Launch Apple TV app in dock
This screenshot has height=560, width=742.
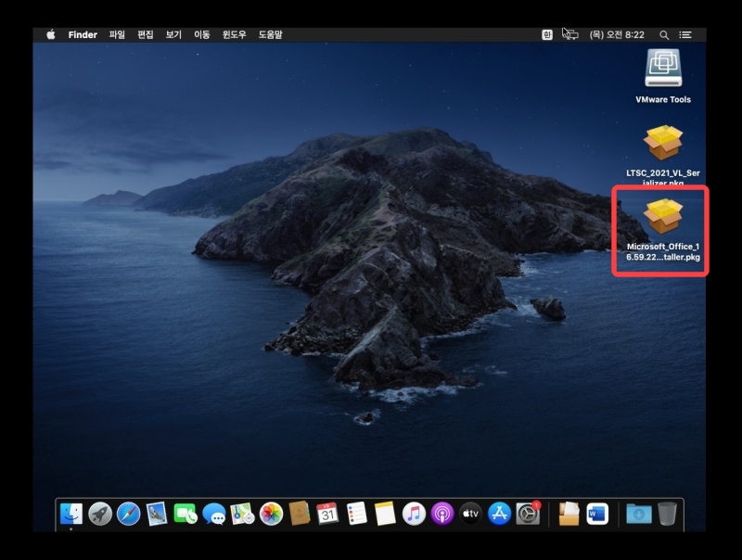point(470,514)
